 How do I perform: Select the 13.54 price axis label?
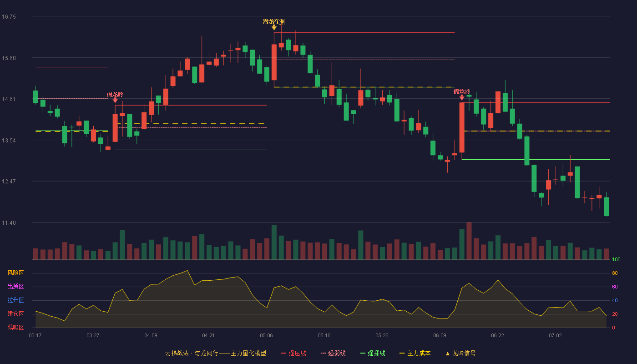tap(9, 140)
